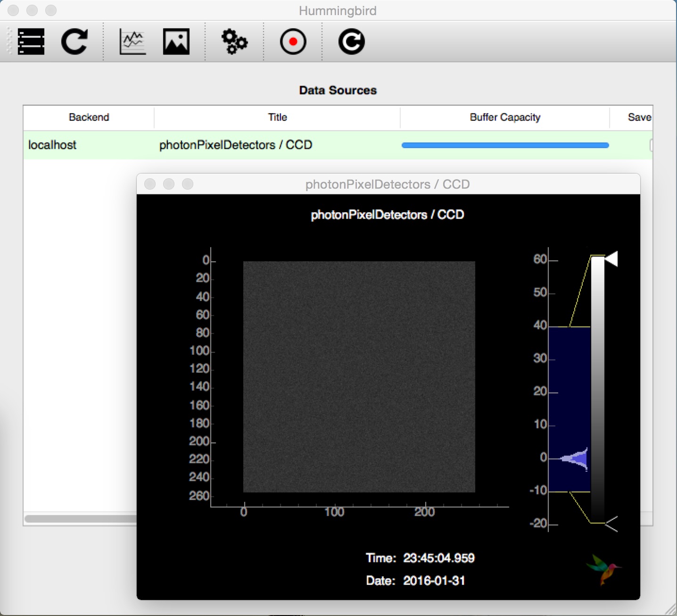Viewport: 677px width, 616px height.
Task: Click the black lower gradient tick marker
Action: click(611, 524)
